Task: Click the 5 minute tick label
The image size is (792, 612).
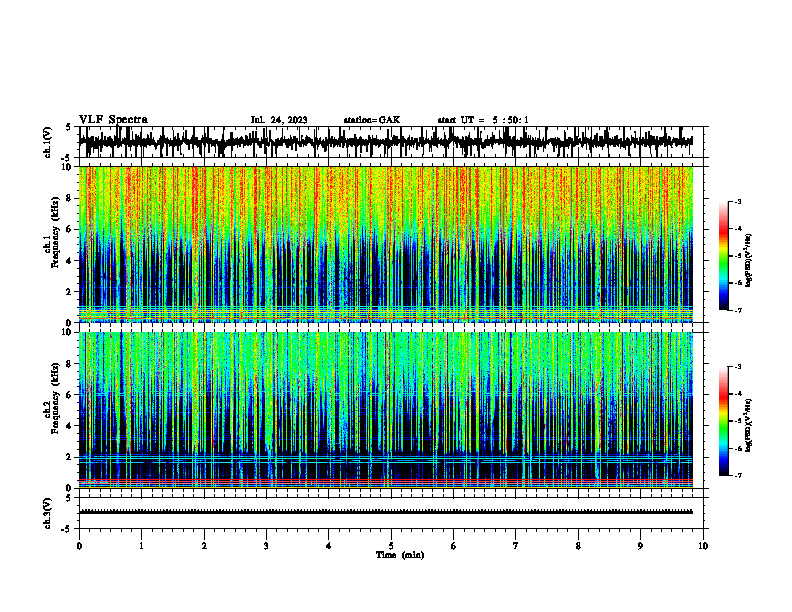Action: click(x=391, y=546)
